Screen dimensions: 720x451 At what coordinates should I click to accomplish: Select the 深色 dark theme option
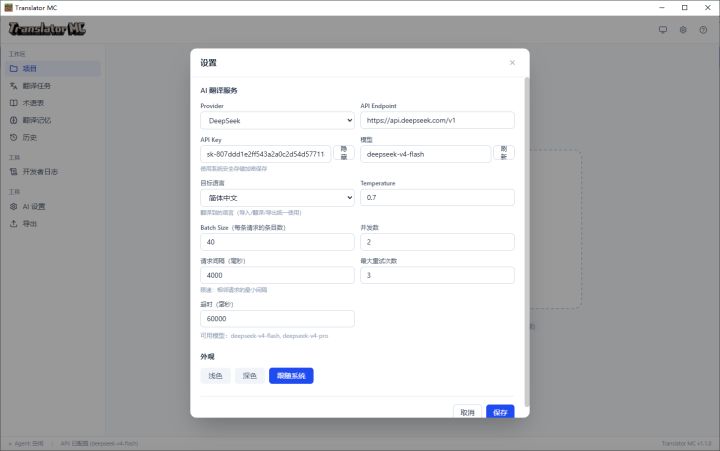coord(249,376)
